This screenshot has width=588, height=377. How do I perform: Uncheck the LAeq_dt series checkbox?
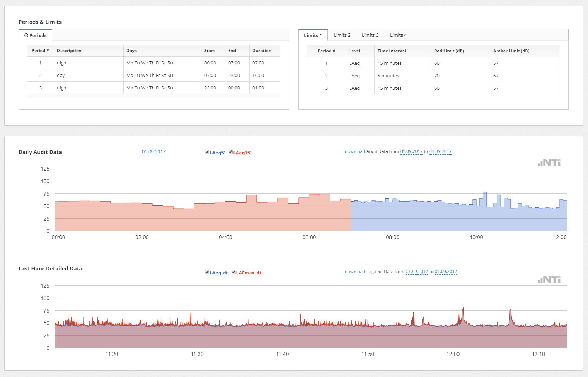click(x=207, y=272)
